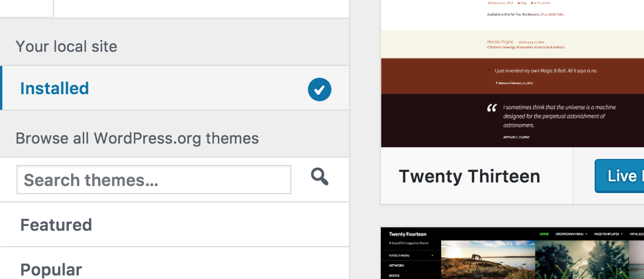The height and width of the screenshot is (279, 644).
Task: Click the Browse all WordPress.org themes heading
Action: [x=137, y=138]
